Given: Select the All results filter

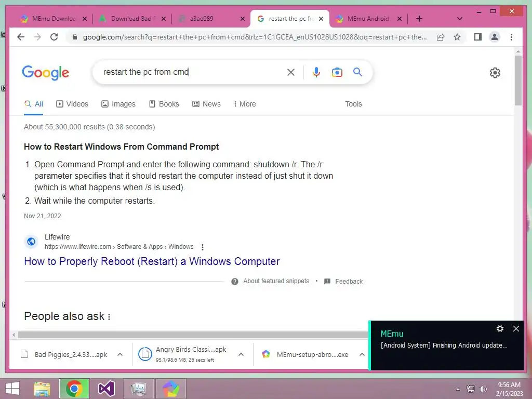Looking at the screenshot, I should [x=34, y=104].
